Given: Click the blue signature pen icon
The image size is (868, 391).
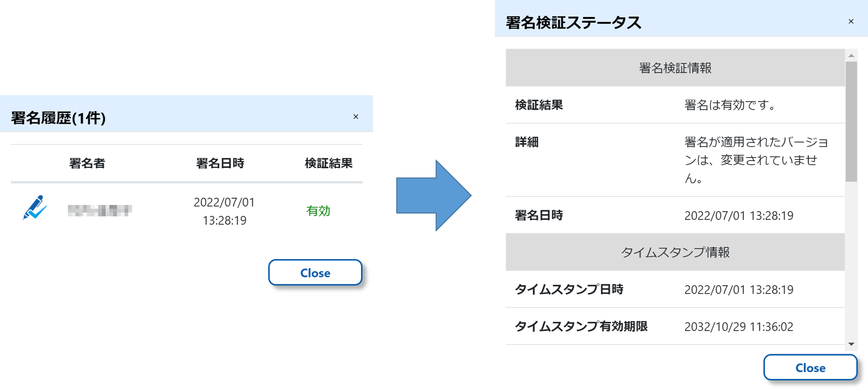Looking at the screenshot, I should point(34,208).
